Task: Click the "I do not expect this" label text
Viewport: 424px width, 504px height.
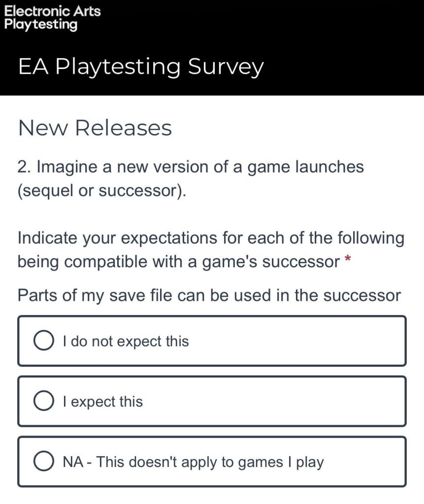Action: pos(125,341)
